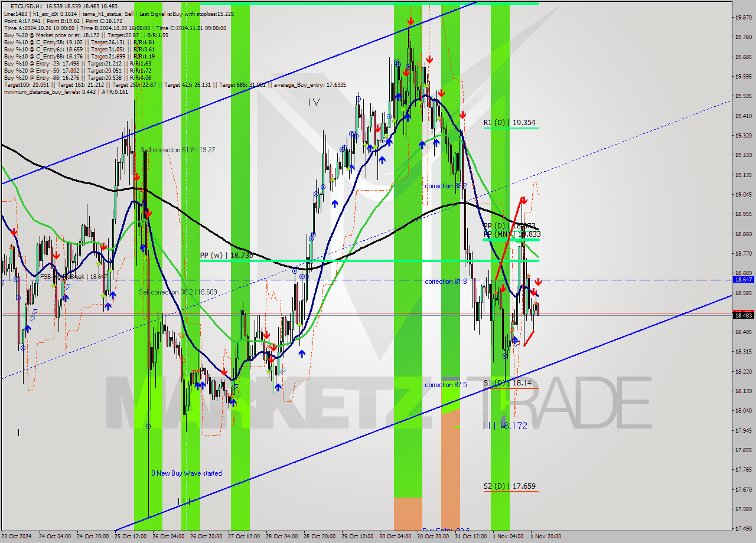
Task: Select 18.040 on the price axis
Action: 742,410
